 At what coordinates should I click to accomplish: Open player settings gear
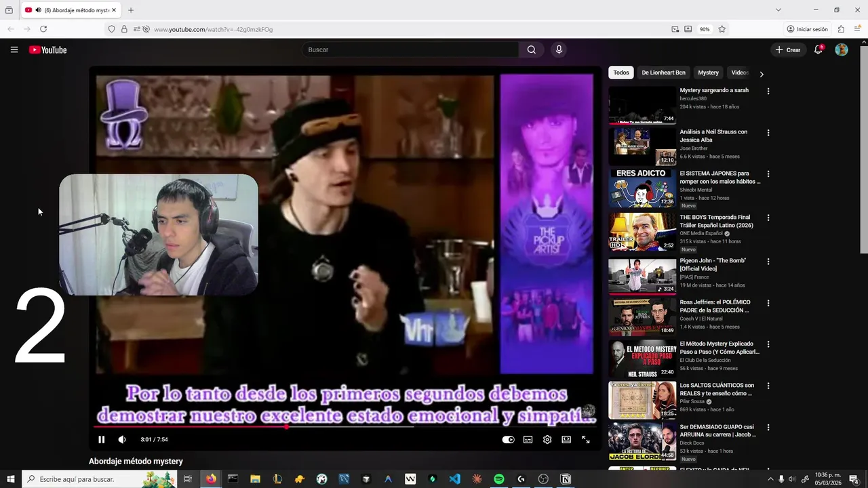click(x=547, y=439)
